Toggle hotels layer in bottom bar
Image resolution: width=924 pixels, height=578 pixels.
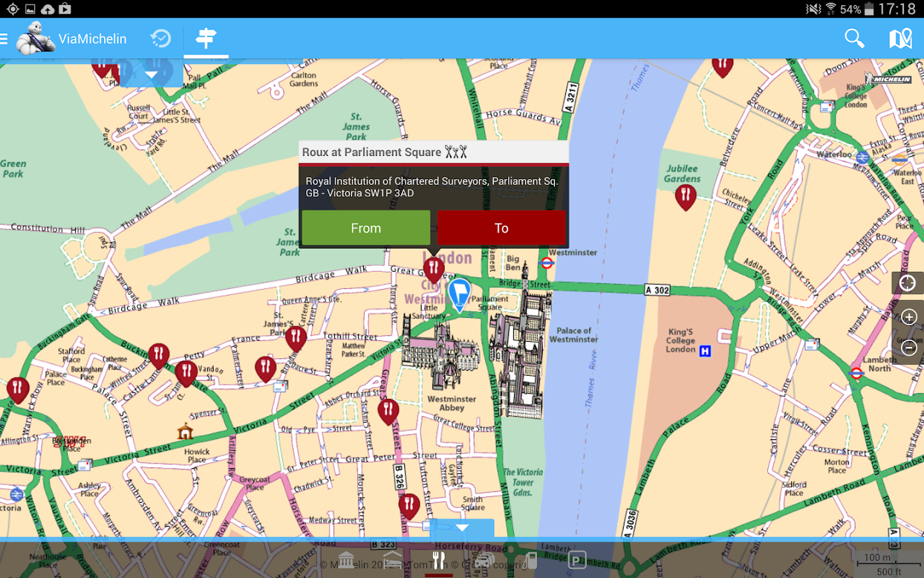393,560
